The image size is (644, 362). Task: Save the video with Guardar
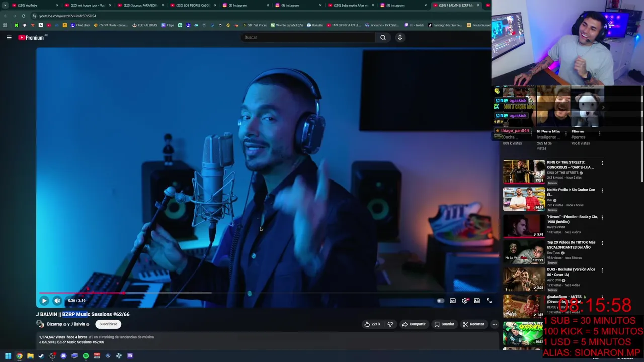[444, 324]
